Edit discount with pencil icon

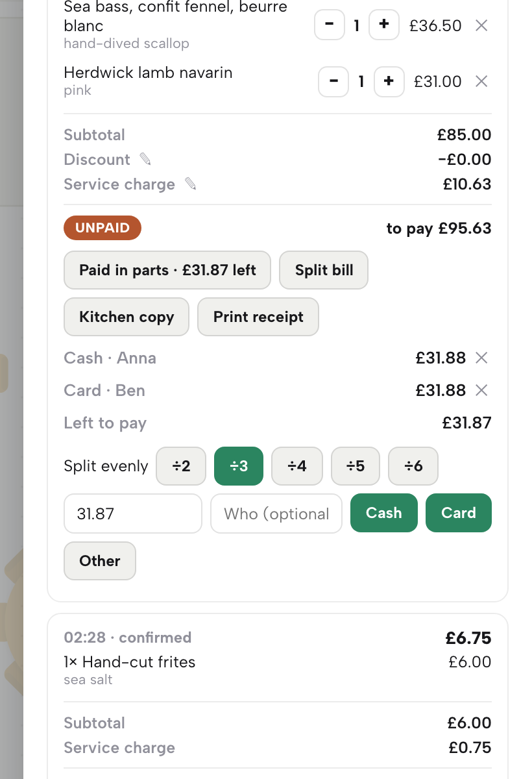145,159
